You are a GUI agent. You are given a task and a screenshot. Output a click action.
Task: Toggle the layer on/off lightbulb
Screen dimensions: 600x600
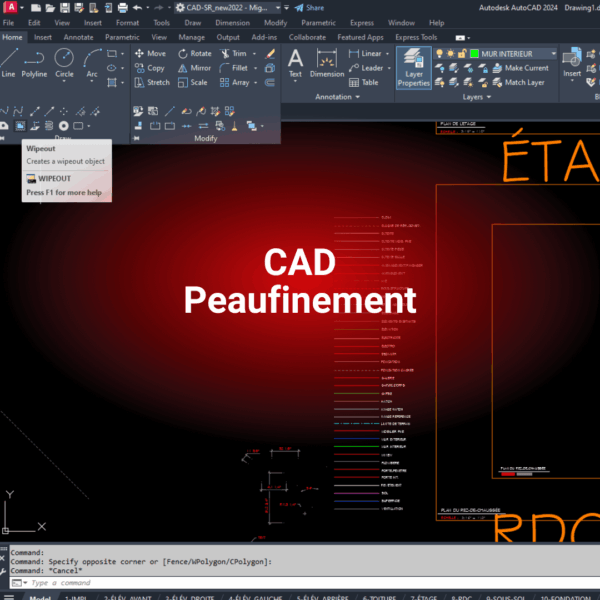click(x=440, y=53)
